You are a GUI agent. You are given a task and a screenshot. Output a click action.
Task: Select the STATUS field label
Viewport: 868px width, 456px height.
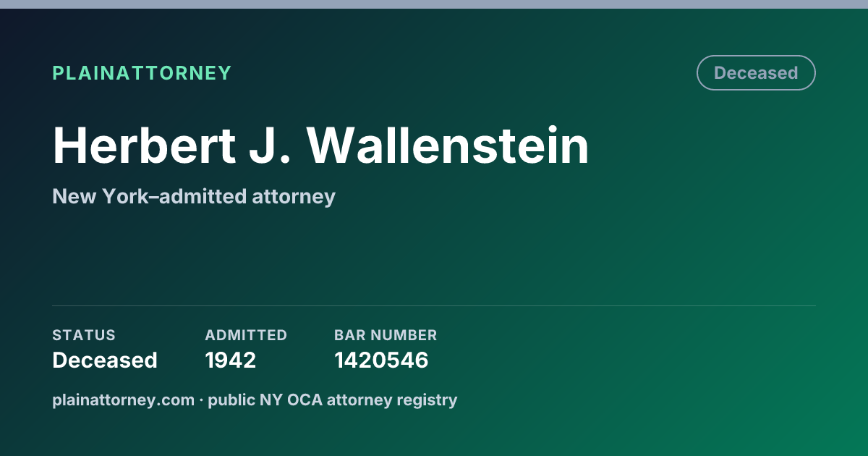(x=84, y=335)
